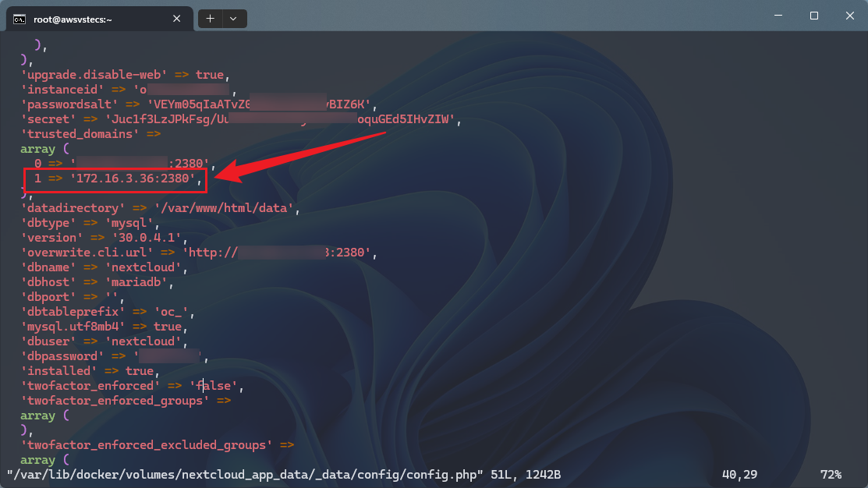This screenshot has width=868, height=488.
Task: Click the 'dbhost' key
Action: [48, 282]
